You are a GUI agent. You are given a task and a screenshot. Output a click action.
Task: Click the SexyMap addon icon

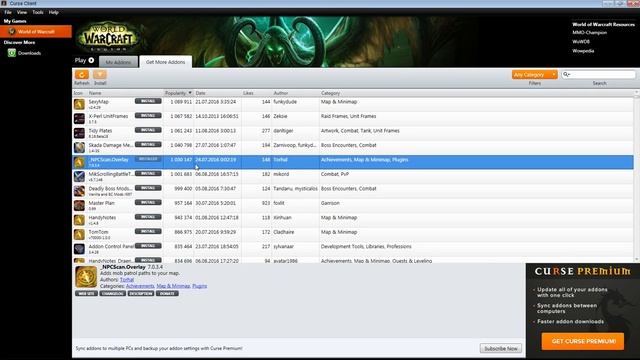pos(79,104)
